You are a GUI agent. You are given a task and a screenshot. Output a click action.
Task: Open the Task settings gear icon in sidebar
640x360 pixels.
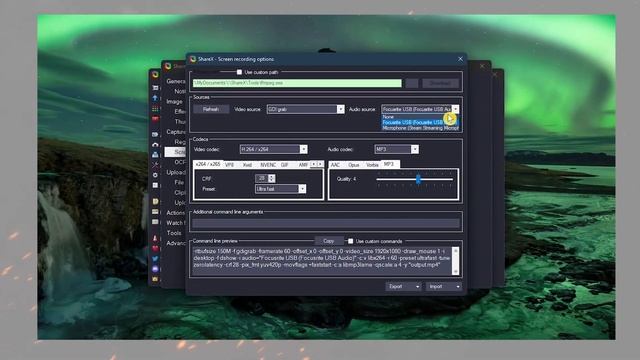coord(155,175)
